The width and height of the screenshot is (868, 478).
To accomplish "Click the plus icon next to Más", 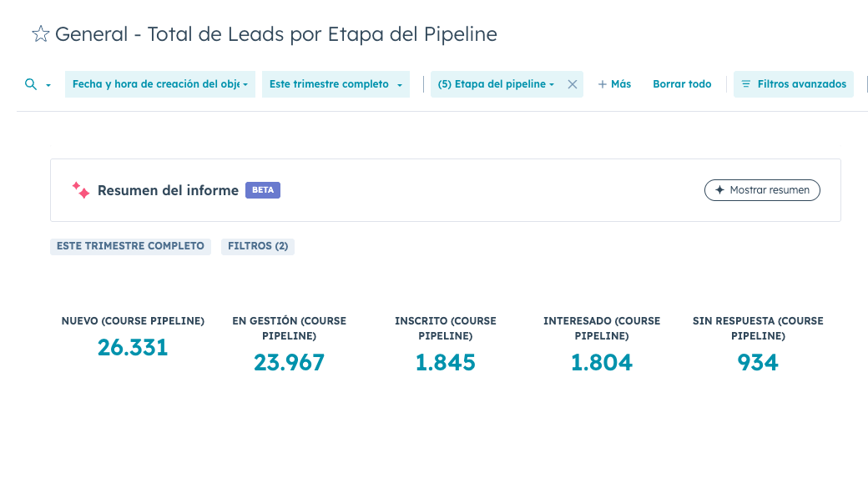I will 603,84.
